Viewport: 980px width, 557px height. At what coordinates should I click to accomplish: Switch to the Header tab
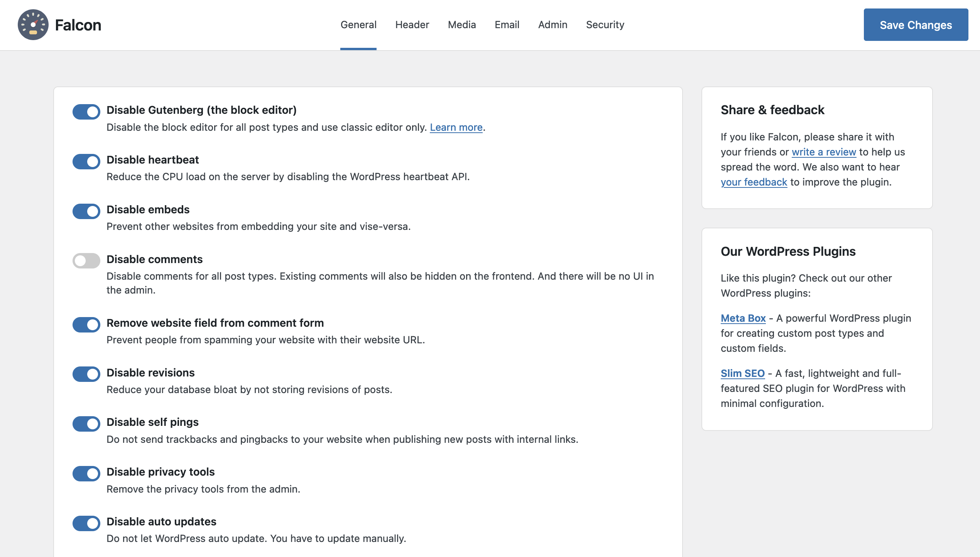pyautogui.click(x=412, y=25)
